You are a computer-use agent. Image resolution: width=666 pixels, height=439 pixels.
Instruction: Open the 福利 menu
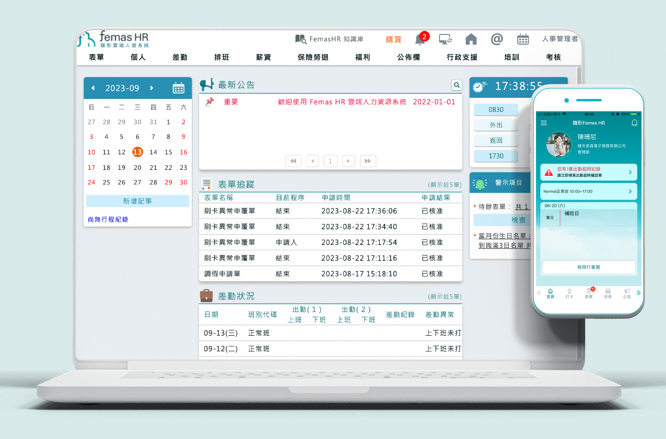363,57
